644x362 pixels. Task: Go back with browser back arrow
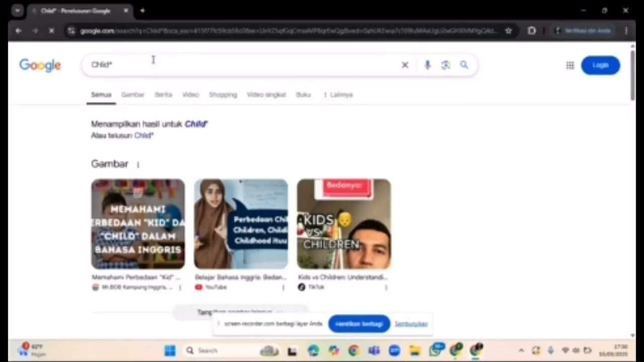tap(18, 31)
